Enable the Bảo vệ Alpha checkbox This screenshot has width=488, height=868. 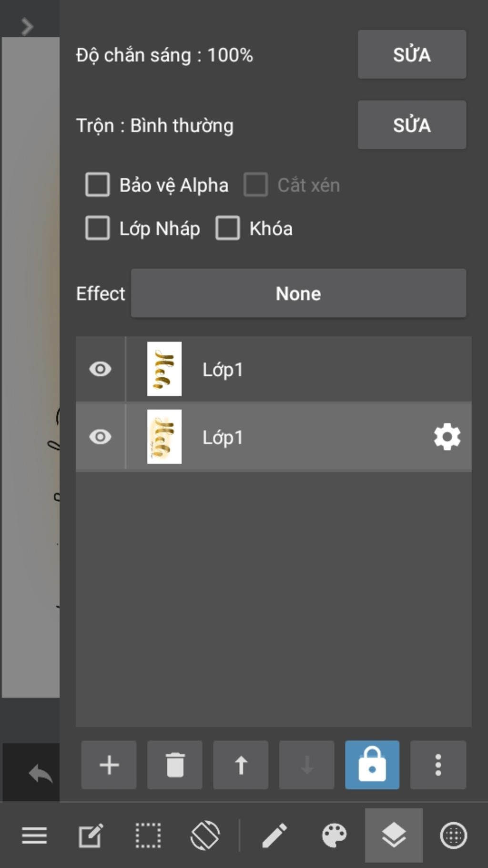pyautogui.click(x=98, y=185)
